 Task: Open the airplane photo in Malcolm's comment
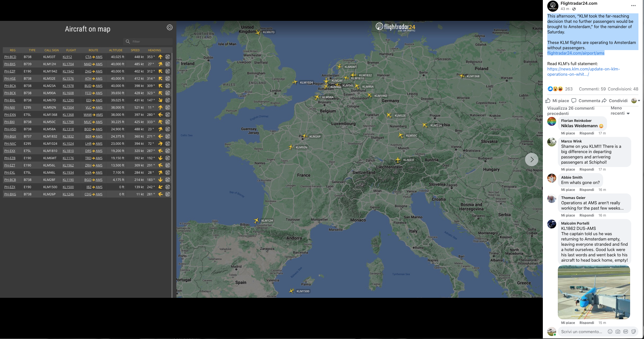point(594,292)
